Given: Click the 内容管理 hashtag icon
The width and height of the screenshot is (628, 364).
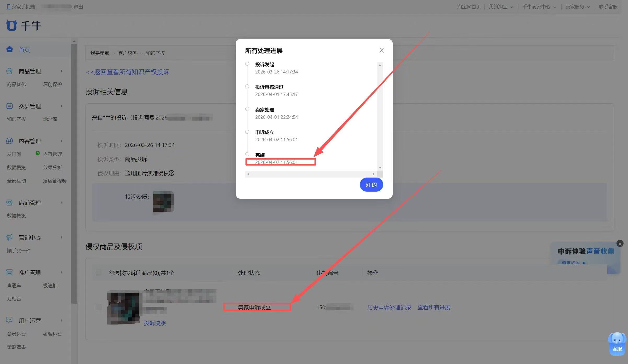Looking at the screenshot, I should point(9,141).
